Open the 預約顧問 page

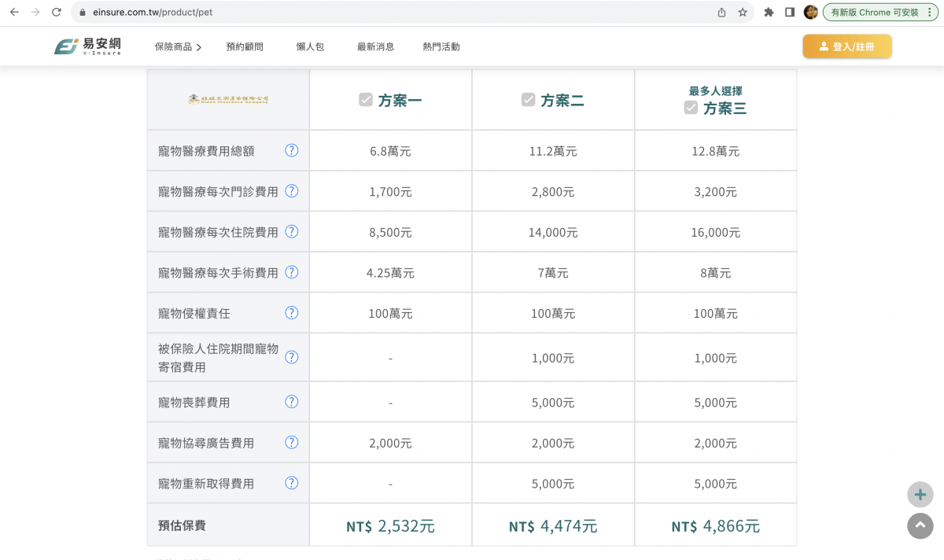tap(245, 46)
